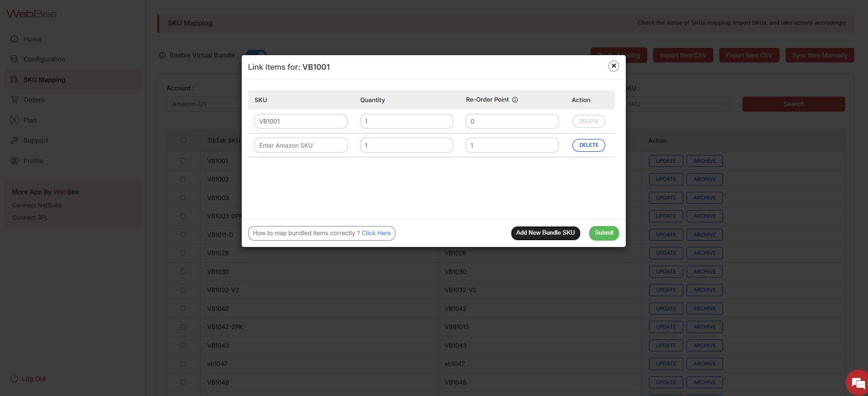Select the table header select-all checkbox
The image size is (868, 396).
[x=183, y=140]
